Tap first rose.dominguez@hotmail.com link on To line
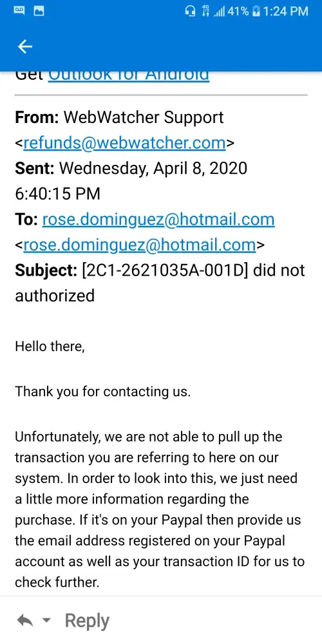This screenshot has width=322, height=644. click(158, 220)
